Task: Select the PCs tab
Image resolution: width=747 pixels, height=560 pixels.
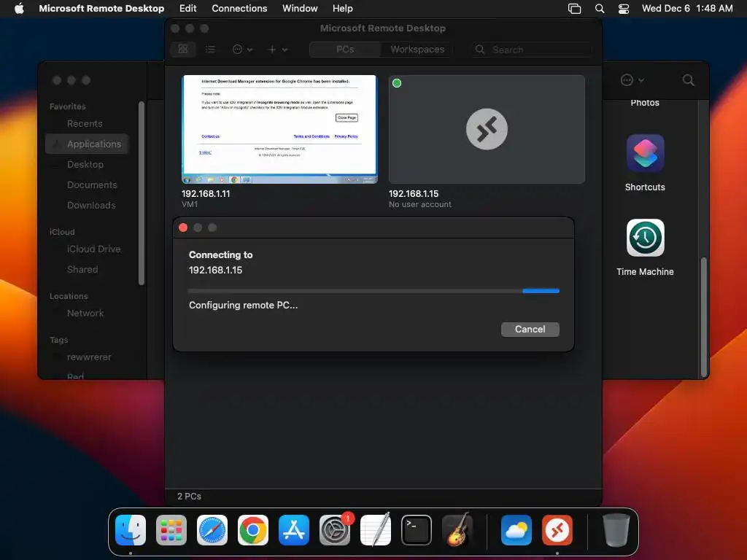Action: [345, 49]
